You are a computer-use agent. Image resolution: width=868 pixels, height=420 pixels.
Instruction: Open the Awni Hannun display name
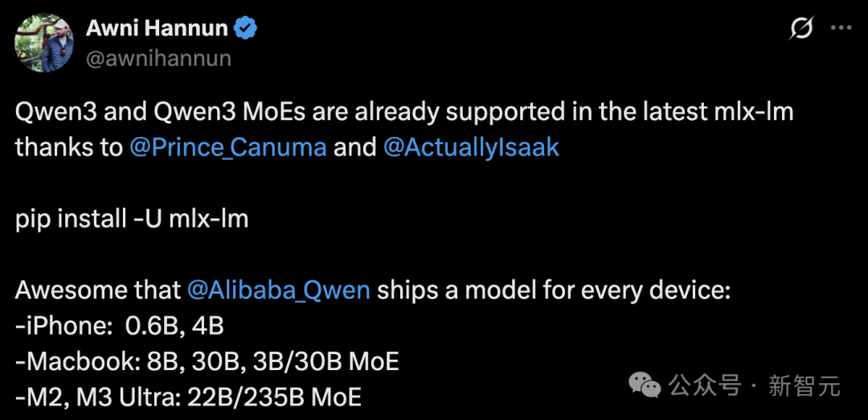pyautogui.click(x=157, y=29)
